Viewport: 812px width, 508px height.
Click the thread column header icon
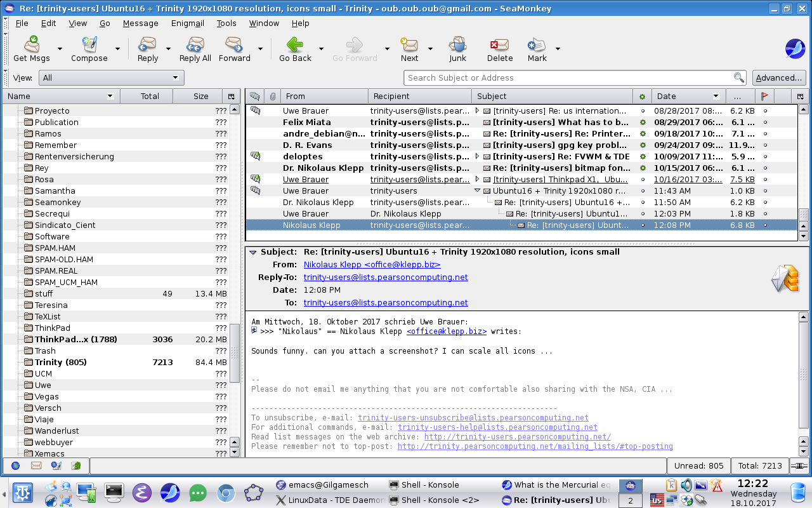coord(254,97)
